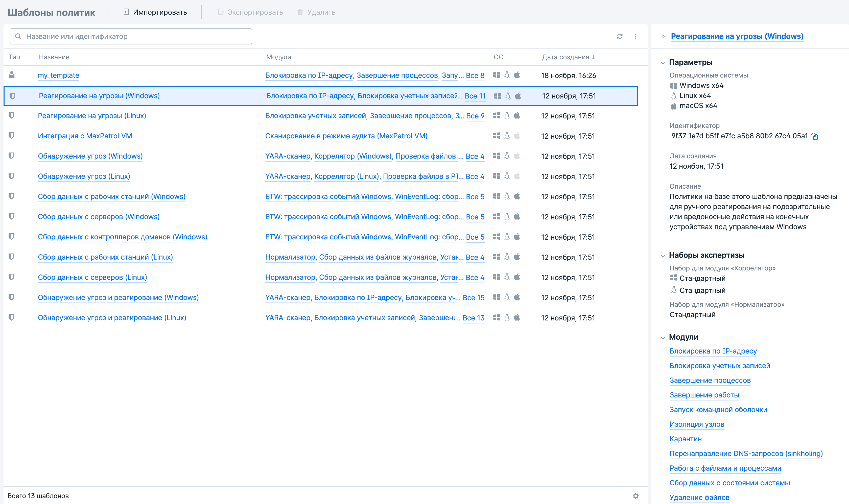The image size is (849, 504).
Task: Focus the name or identifier search field
Action: (131, 36)
